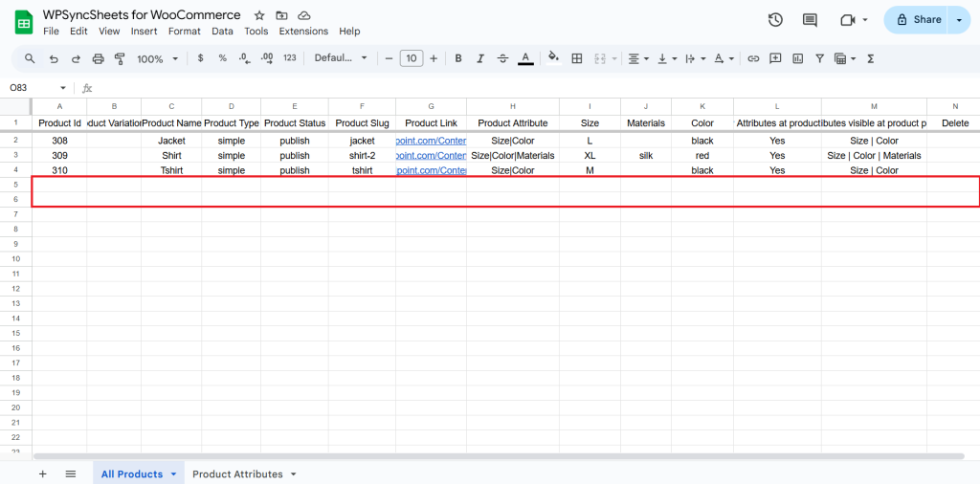
Task: Increase font size plus button
Action: click(434, 58)
